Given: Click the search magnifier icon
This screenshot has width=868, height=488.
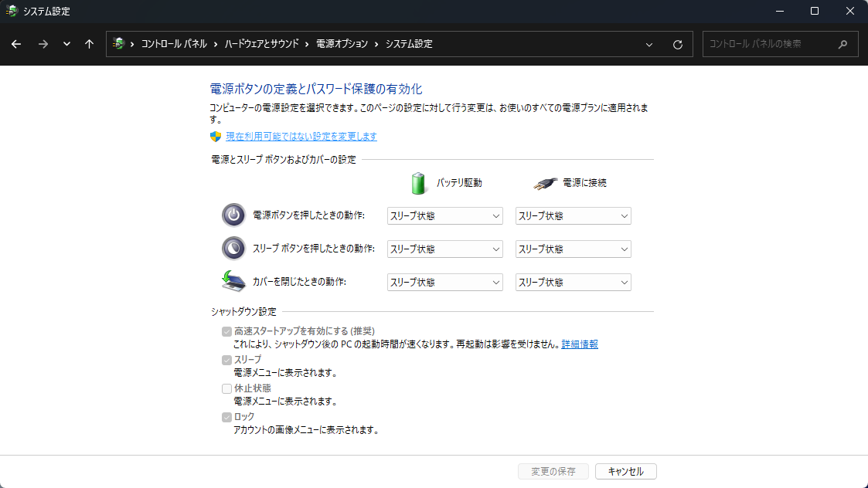Looking at the screenshot, I should pyautogui.click(x=842, y=44).
